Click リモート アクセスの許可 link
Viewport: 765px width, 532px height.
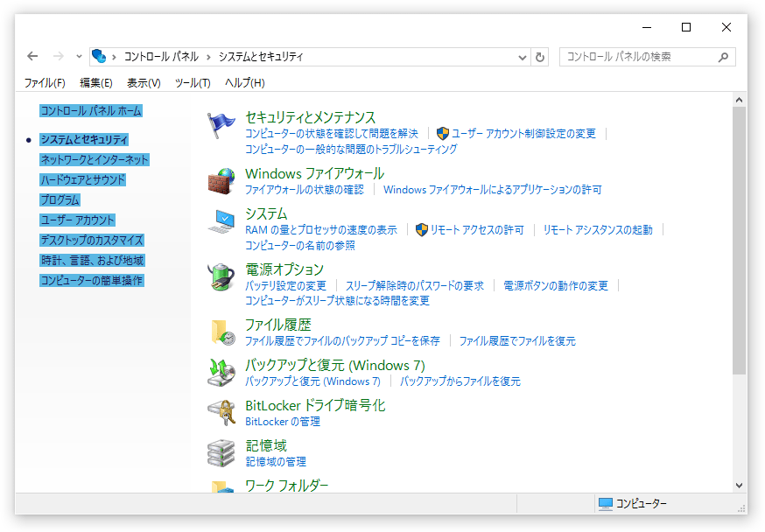pos(477,229)
